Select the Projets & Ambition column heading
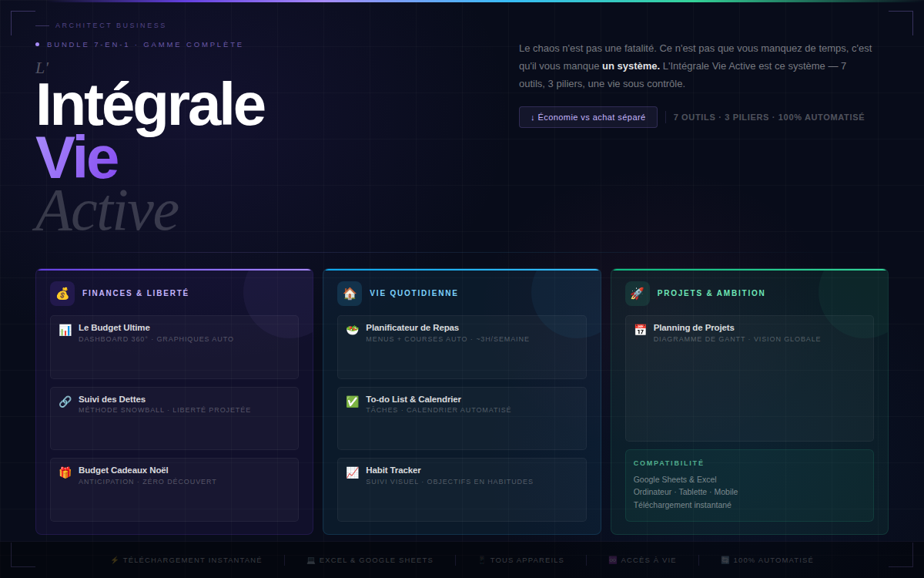This screenshot has width=924, height=578. point(711,294)
